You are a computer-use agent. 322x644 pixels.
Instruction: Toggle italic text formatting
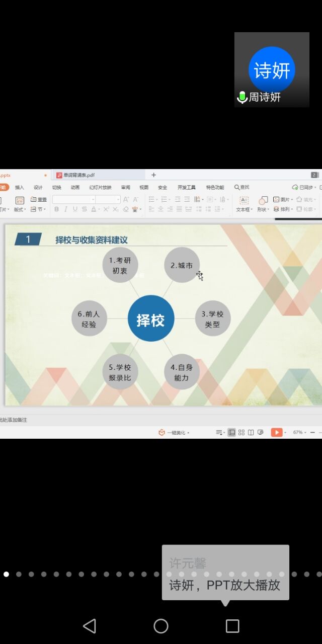coord(65,209)
